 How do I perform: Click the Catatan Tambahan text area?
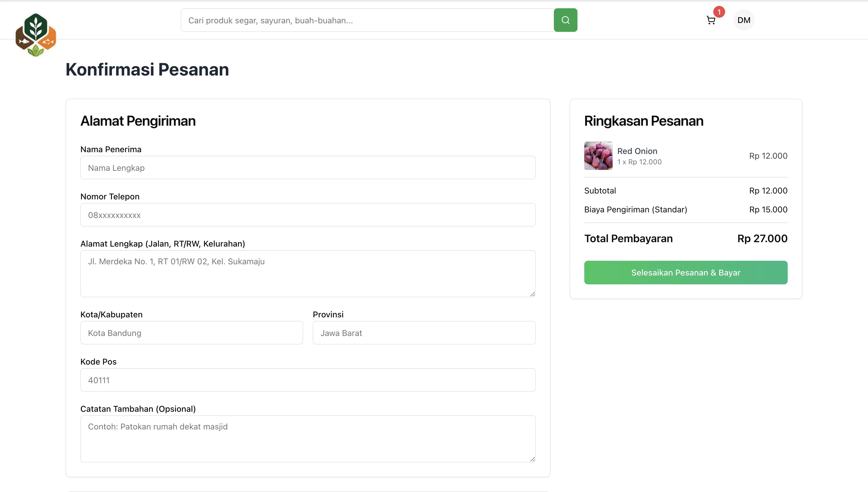(308, 439)
